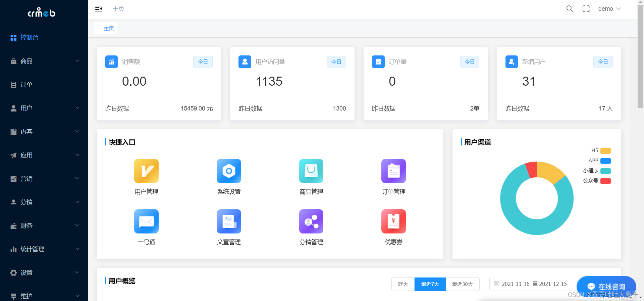Image resolution: width=644 pixels, height=301 pixels.
Task: Click the 设置 gear icon in sidebar
Action: coord(13,273)
